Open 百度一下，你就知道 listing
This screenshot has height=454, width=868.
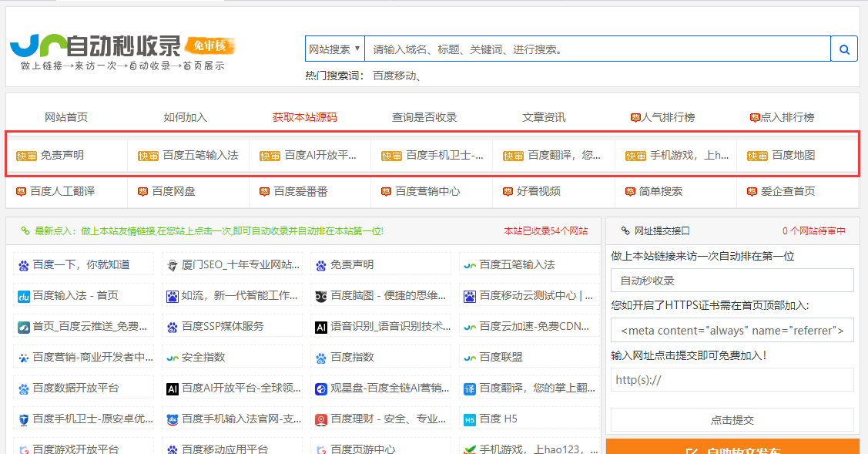(81, 264)
